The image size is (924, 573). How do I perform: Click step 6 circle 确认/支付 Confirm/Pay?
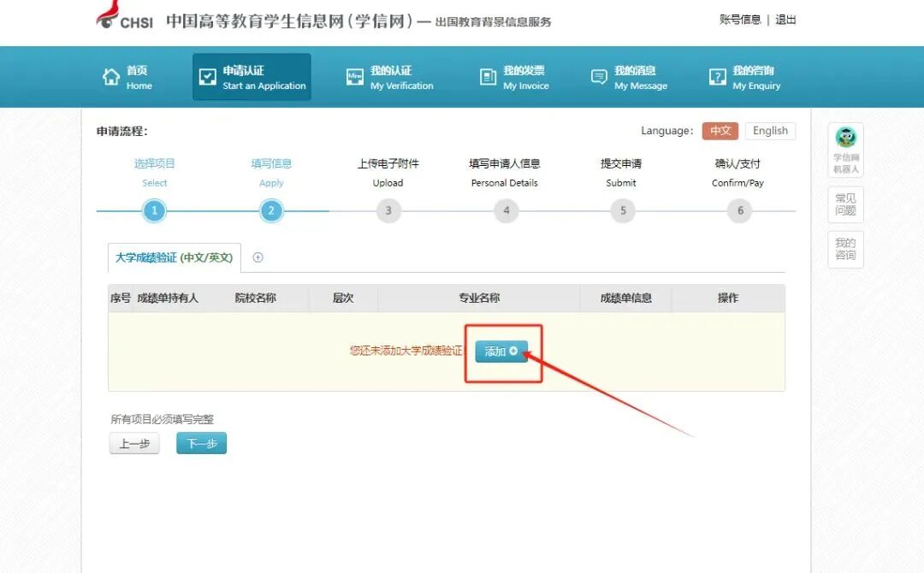[x=740, y=211]
